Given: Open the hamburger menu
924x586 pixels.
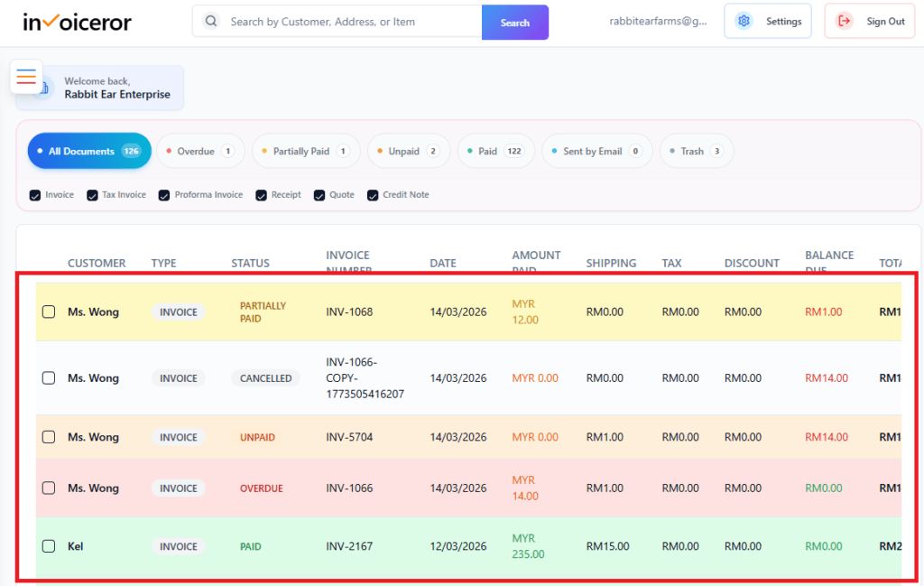Looking at the screenshot, I should coord(25,77).
